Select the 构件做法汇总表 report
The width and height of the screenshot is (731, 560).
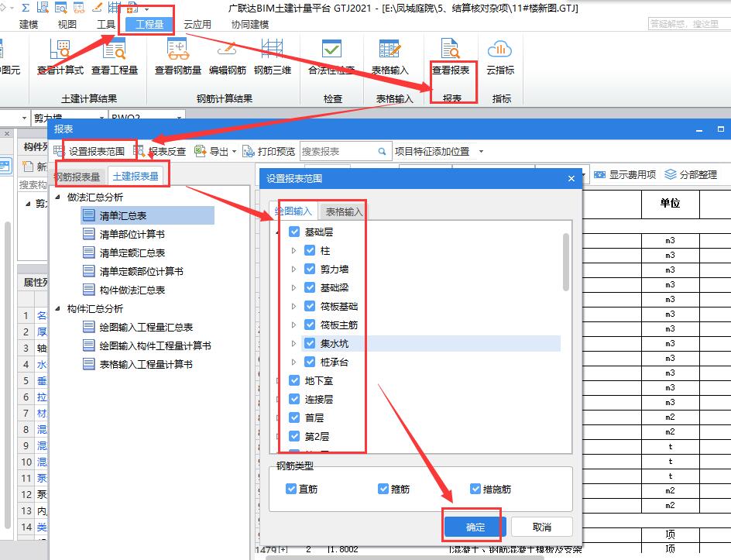124,290
